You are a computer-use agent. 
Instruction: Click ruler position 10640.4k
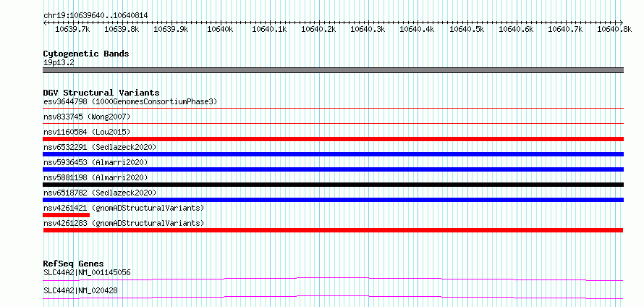417,29
